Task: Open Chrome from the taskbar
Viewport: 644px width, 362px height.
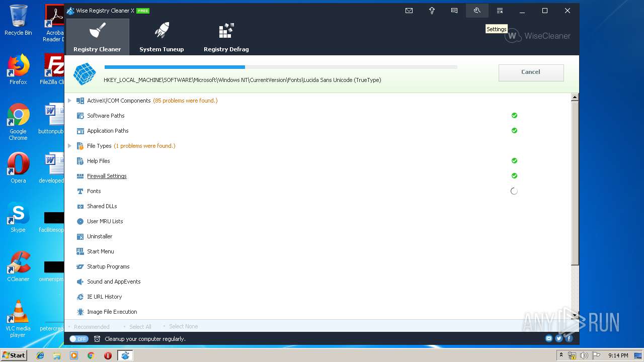Action: click(91, 355)
